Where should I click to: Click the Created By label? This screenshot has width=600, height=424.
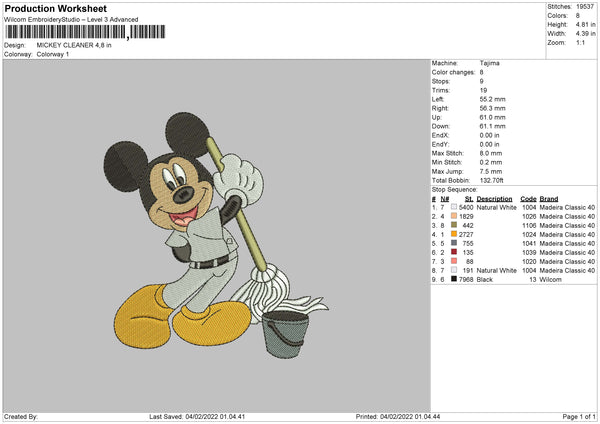(x=21, y=416)
